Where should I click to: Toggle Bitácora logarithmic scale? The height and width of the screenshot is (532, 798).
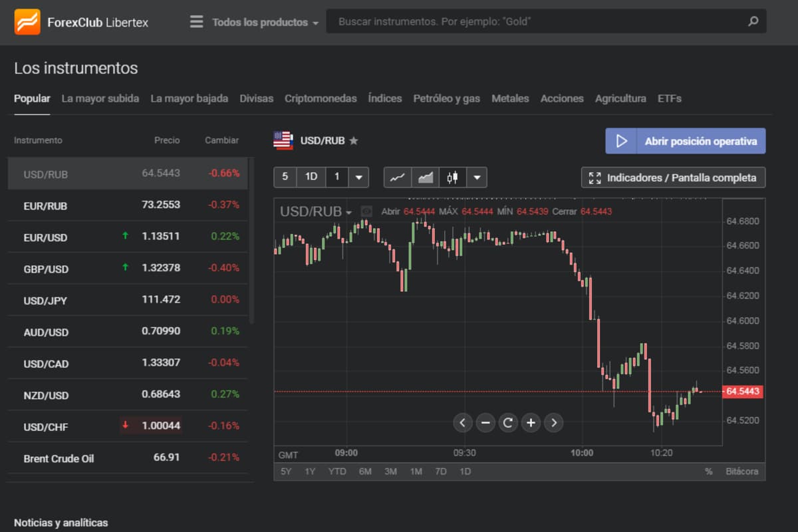point(741,471)
